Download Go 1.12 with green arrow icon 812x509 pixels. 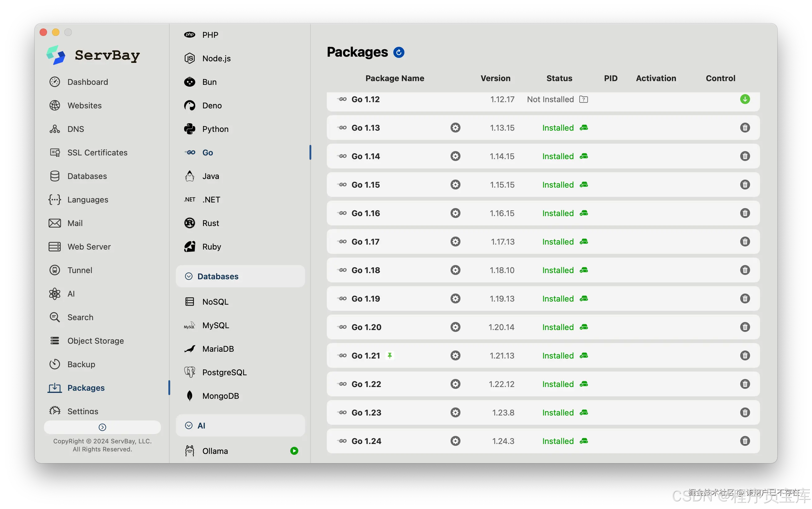coord(745,99)
